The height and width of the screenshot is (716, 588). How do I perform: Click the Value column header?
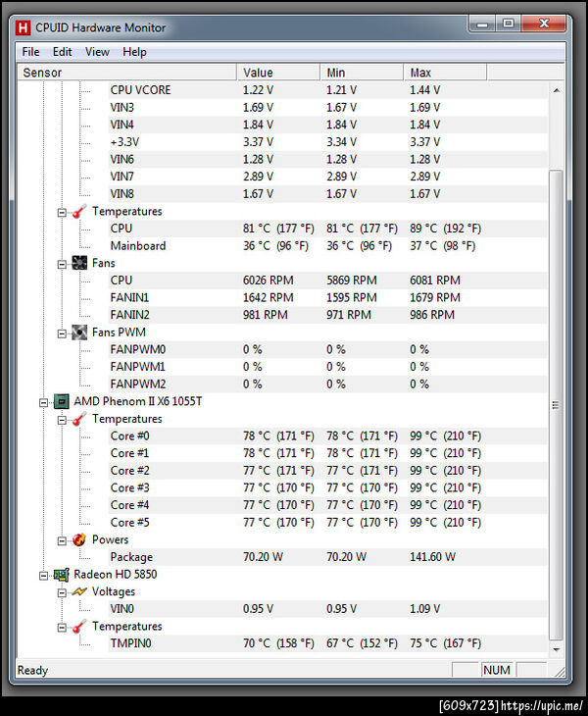[278, 73]
